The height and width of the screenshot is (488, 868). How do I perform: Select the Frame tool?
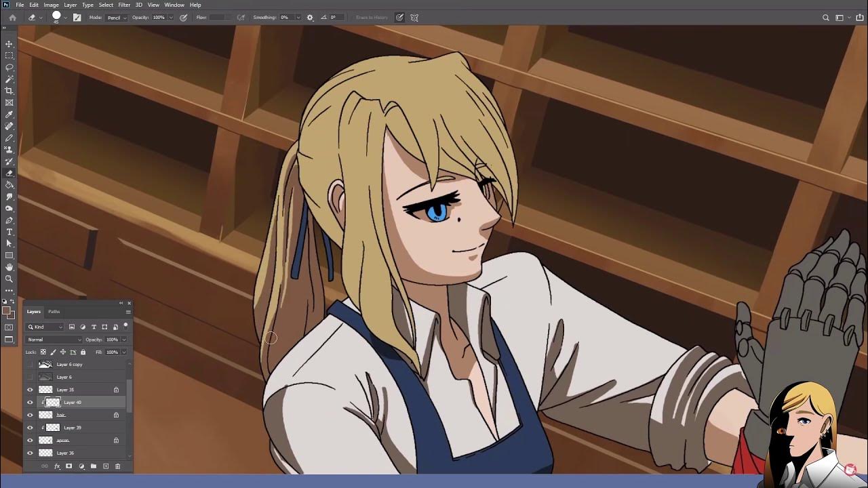(x=9, y=102)
